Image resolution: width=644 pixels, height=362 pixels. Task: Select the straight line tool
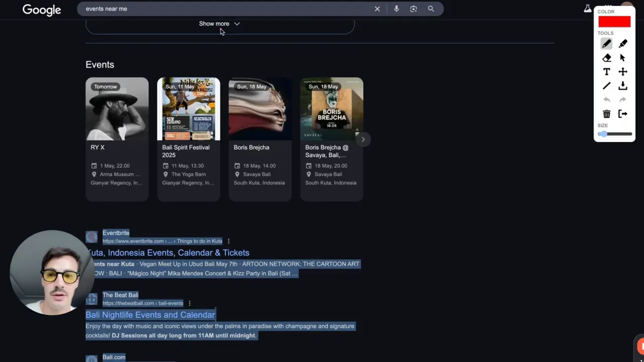tap(607, 86)
